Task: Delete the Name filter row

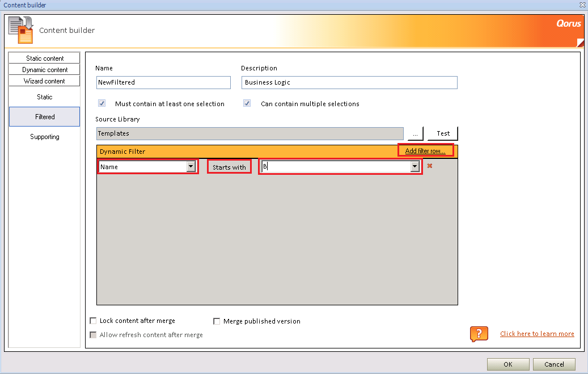Action: (x=430, y=166)
